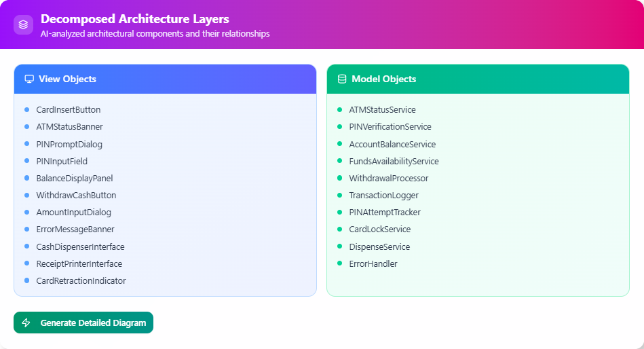Select the ATMStatusBanner list item

click(x=69, y=126)
